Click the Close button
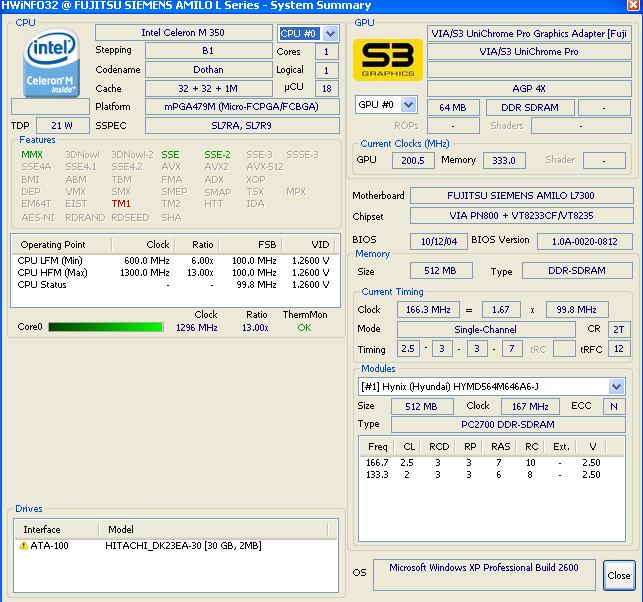Viewport: 643px width, 602px height. (619, 575)
